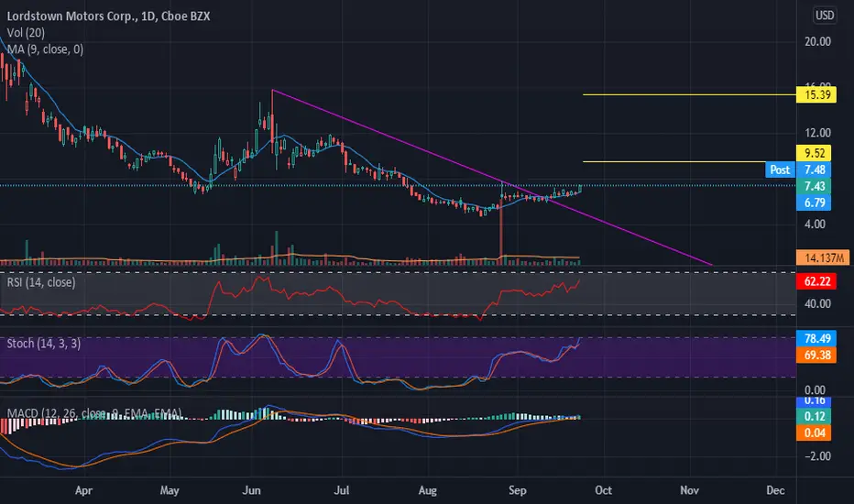This screenshot has height=504, width=854.
Task: Open the USD currency selector
Action: point(824,16)
